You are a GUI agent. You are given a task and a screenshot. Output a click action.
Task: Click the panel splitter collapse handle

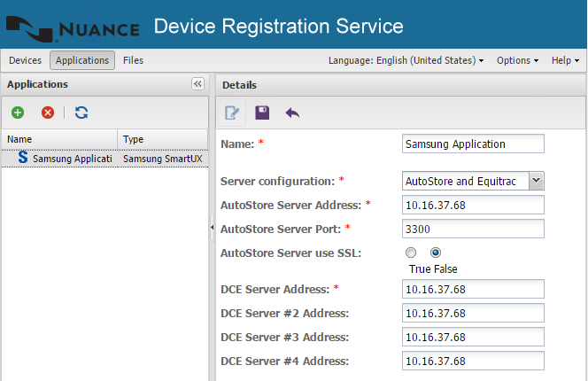(211, 228)
